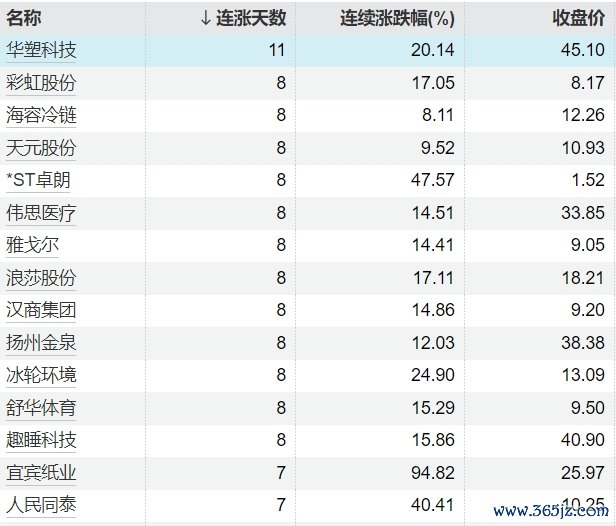Image resolution: width=616 pixels, height=526 pixels.
Task: Open stock link 趣睡科技
Action: [x=41, y=440]
